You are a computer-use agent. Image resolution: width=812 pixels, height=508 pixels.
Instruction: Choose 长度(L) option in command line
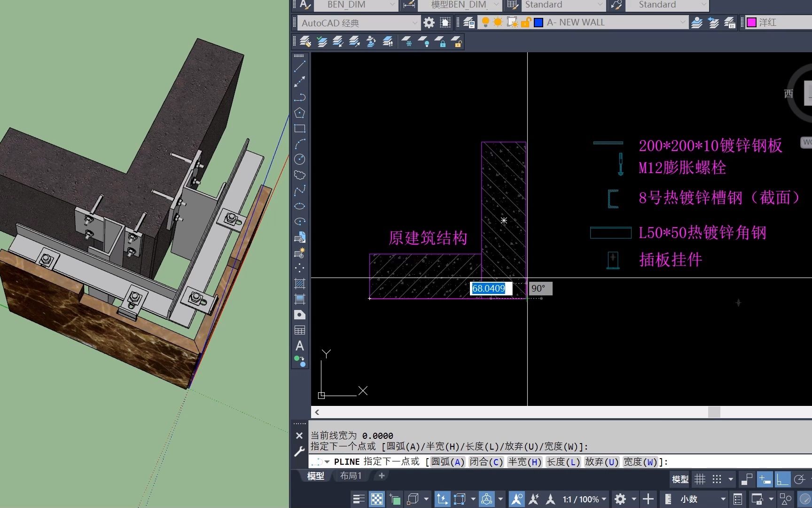coord(563,462)
